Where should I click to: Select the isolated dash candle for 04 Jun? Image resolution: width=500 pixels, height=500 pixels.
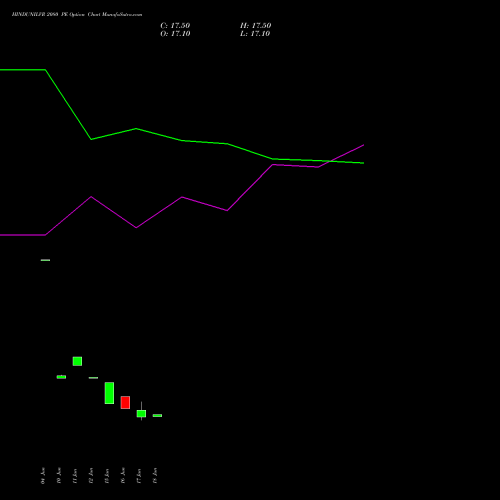click(x=45, y=260)
